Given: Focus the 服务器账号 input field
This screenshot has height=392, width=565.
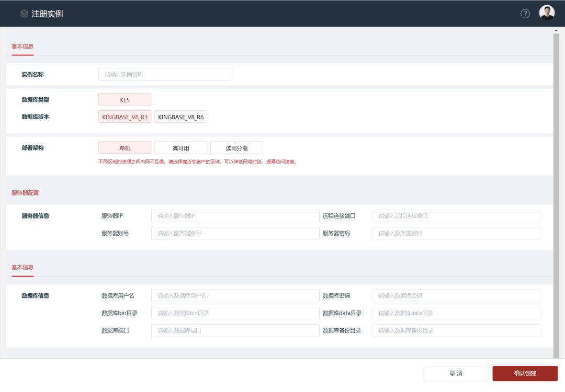Looking at the screenshot, I should tap(235, 233).
